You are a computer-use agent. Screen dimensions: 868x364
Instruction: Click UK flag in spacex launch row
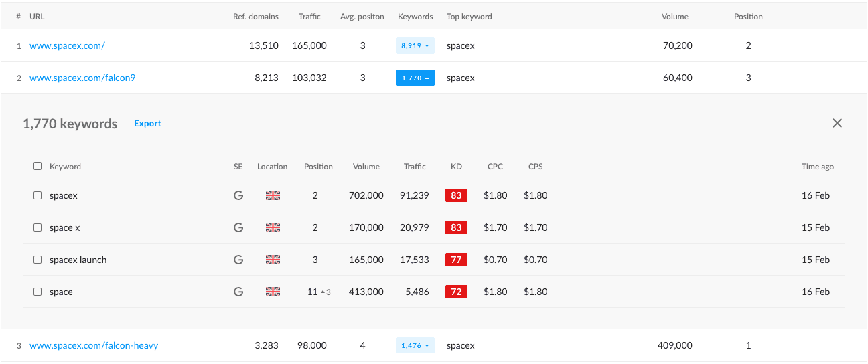pos(273,260)
